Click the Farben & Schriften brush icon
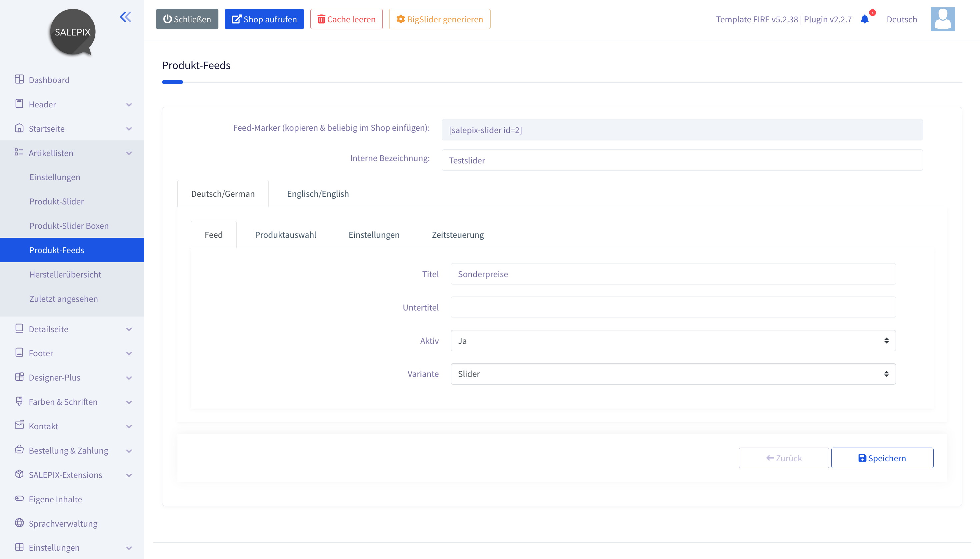 (19, 401)
